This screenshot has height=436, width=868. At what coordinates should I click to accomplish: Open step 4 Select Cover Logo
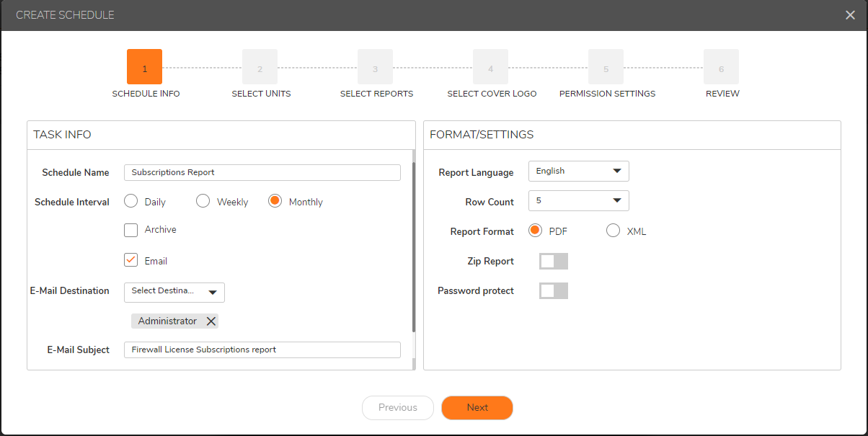click(490, 67)
